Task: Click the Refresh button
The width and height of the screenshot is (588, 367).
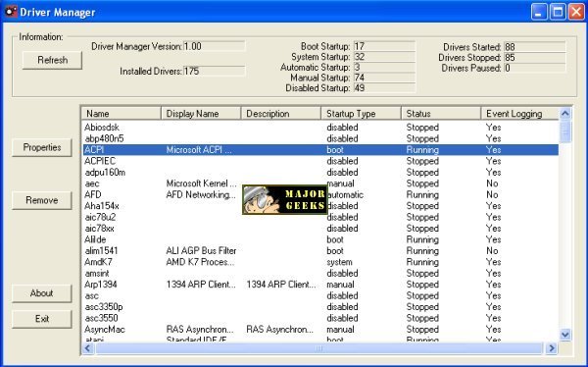Action: (x=52, y=60)
